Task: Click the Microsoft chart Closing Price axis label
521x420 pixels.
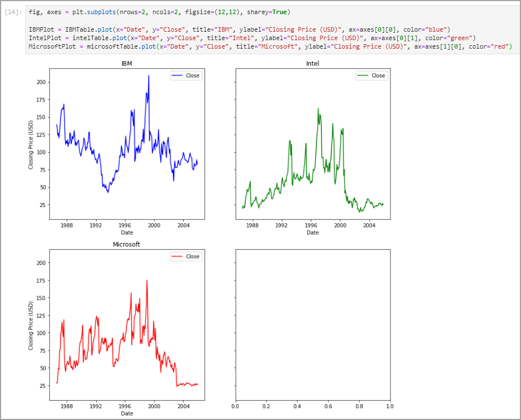Action: point(31,326)
